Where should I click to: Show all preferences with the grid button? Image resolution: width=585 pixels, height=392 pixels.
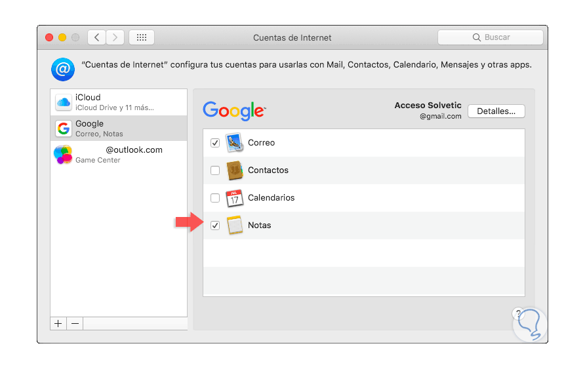coord(142,37)
